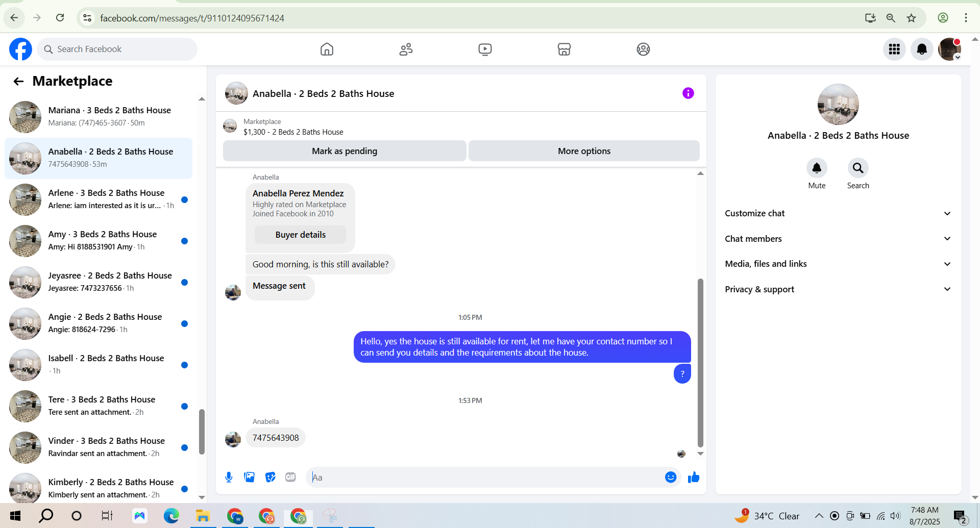The width and height of the screenshot is (980, 528).
Task: Open the Marketplace storefront icon in top navigation
Action: pyautogui.click(x=564, y=49)
